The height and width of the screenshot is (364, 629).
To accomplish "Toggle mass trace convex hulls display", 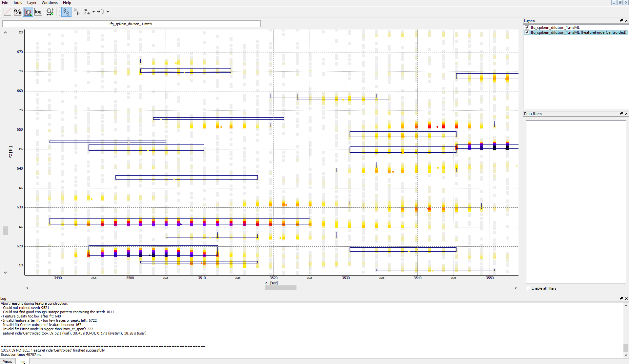I will pos(77,12).
